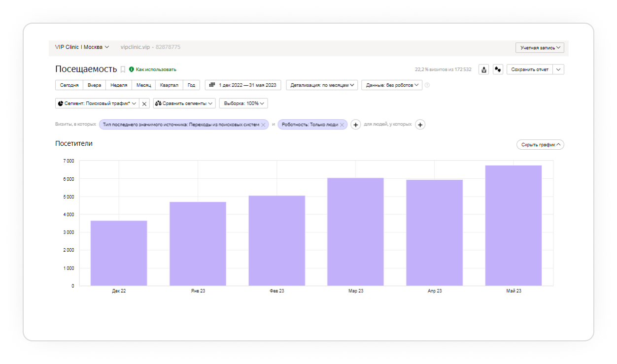Open Детализация: по месяцам dropdown

322,85
